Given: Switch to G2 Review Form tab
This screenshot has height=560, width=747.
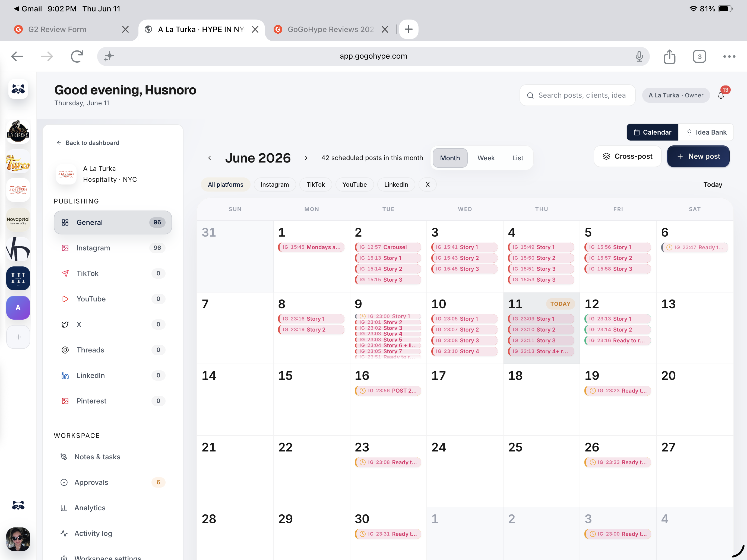Looking at the screenshot, I should (58, 29).
